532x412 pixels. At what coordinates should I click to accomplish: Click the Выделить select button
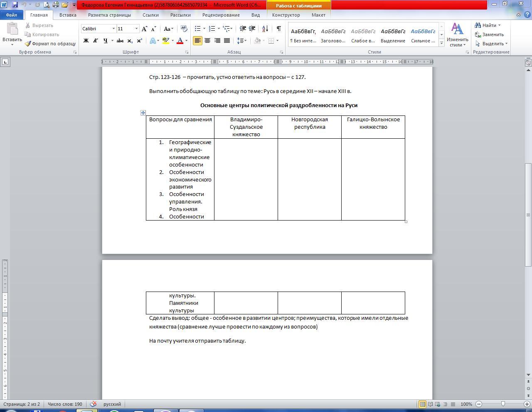coord(491,44)
